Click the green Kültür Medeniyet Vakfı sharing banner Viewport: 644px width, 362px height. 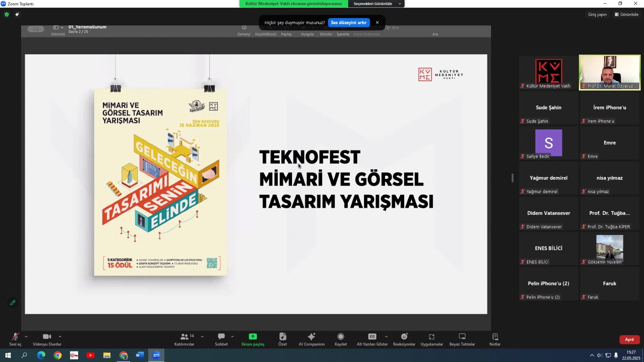tap(294, 4)
